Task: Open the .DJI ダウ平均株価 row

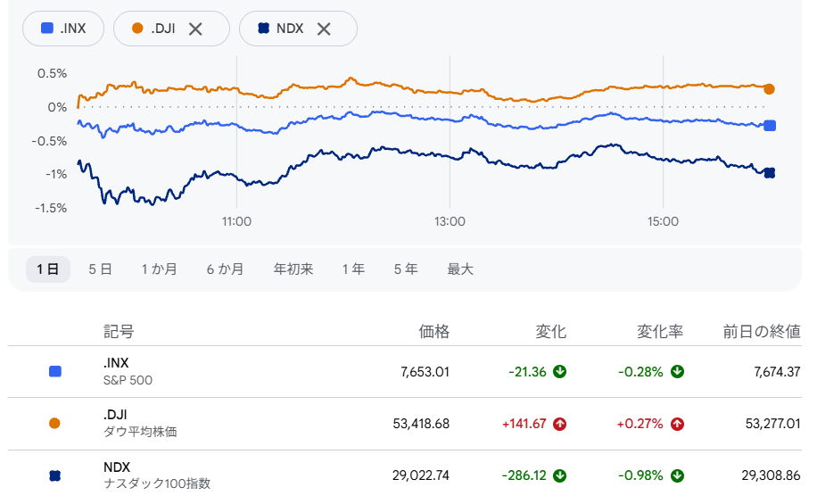Action: tap(405, 424)
